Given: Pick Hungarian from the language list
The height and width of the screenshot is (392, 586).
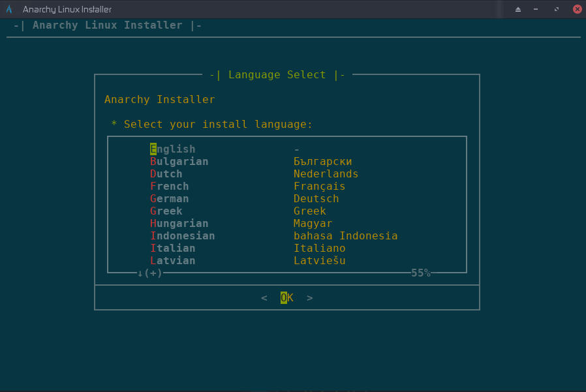Looking at the screenshot, I should [x=179, y=223].
